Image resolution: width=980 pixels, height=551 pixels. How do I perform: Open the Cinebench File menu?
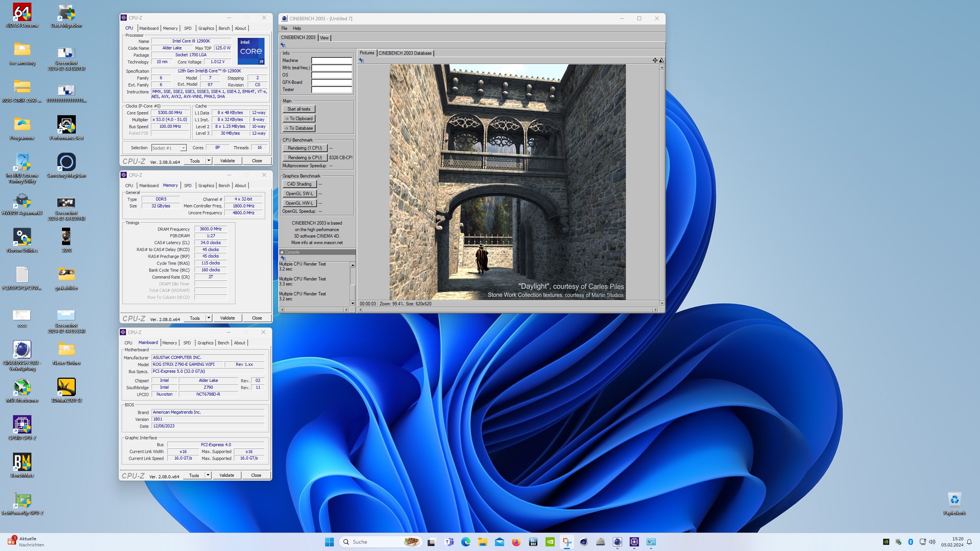coord(284,28)
